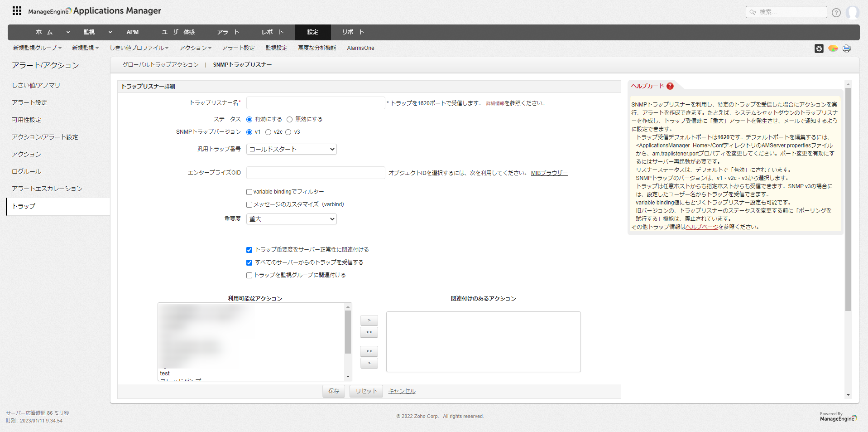Click the 保存 button

[x=334, y=391]
